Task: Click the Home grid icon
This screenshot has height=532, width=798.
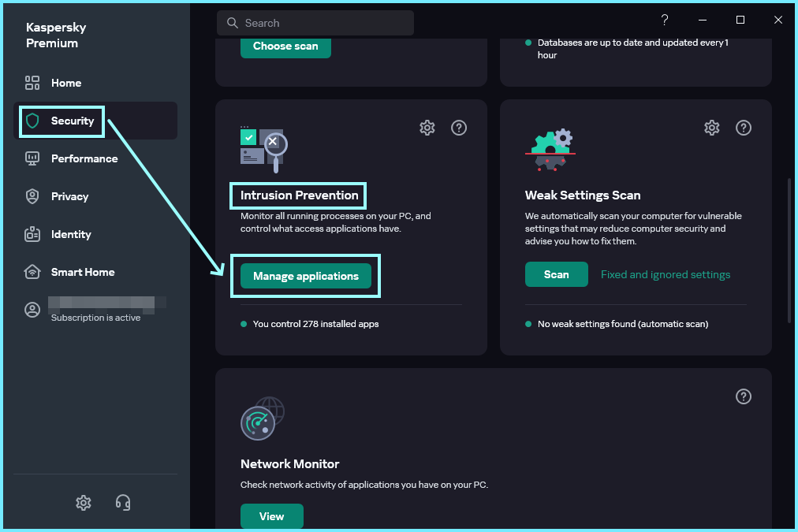Action: 32,83
